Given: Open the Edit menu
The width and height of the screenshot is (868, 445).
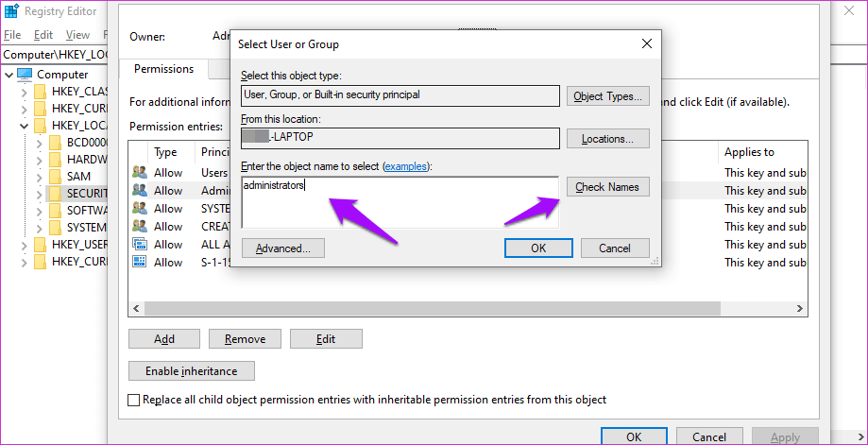Looking at the screenshot, I should (x=43, y=35).
